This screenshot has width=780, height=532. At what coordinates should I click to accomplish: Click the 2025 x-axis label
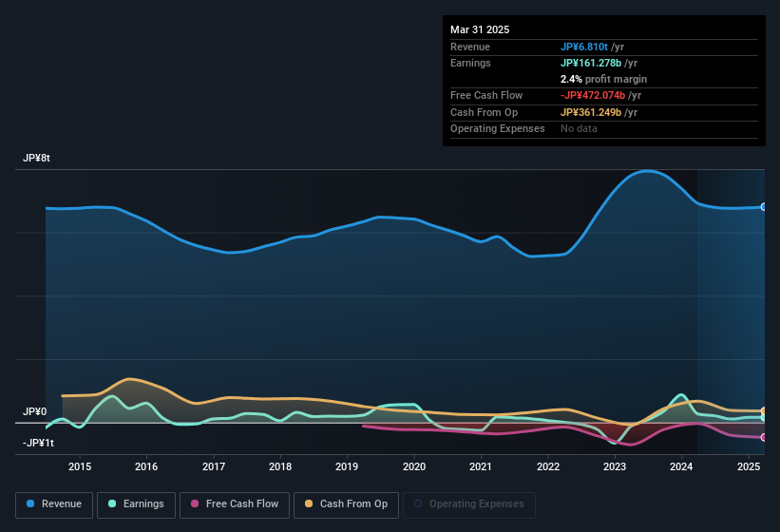[x=748, y=466]
